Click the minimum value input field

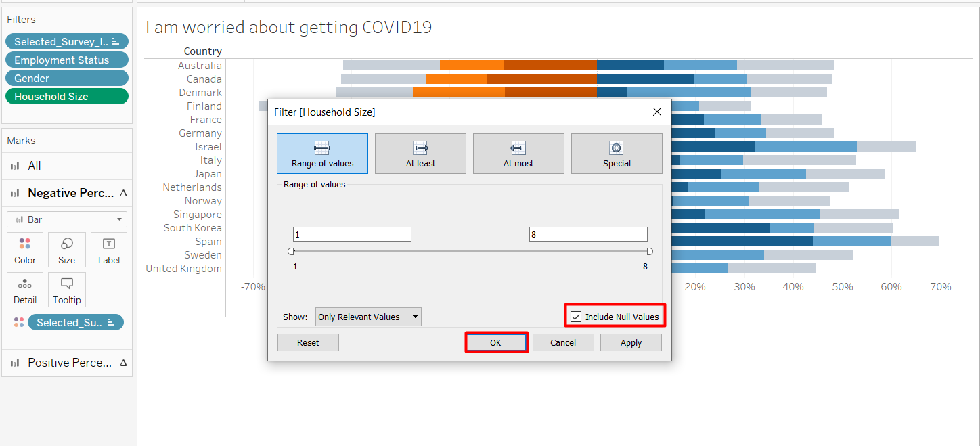tap(352, 234)
